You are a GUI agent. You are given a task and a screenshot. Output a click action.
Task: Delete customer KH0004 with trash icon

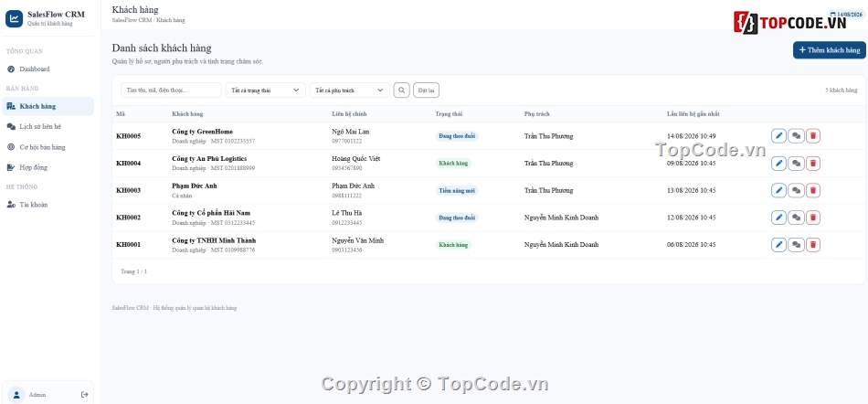click(x=812, y=164)
